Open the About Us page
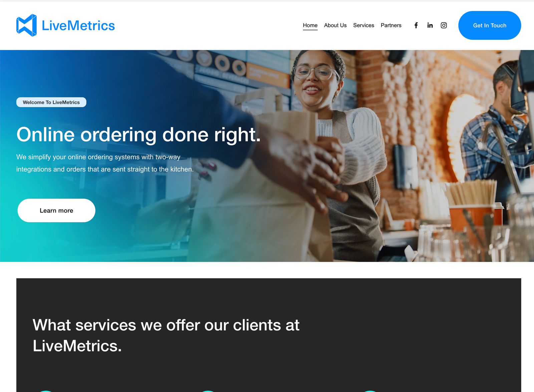 point(335,25)
